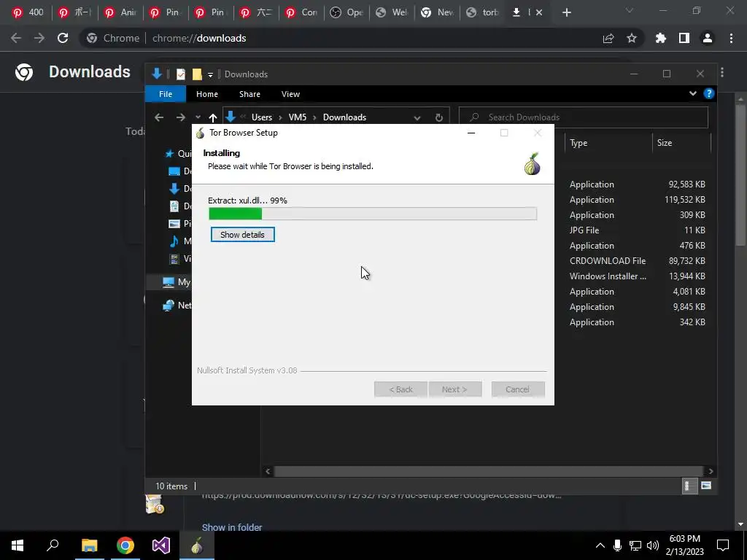Expand the File Explorer ribbon chevron
Image resolution: width=747 pixels, height=560 pixels.
pos(693,93)
